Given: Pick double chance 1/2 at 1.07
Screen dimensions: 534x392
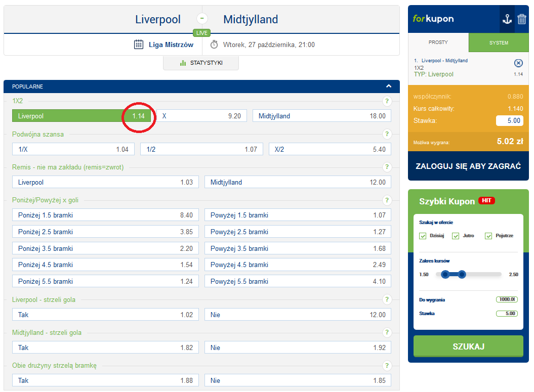Looking at the screenshot, I should tap(201, 149).
